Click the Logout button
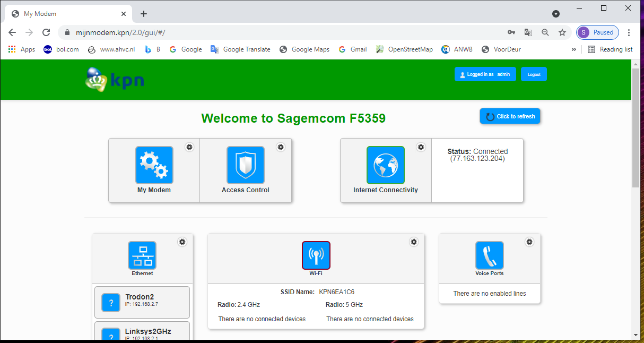Image resolution: width=644 pixels, height=343 pixels. (x=534, y=74)
